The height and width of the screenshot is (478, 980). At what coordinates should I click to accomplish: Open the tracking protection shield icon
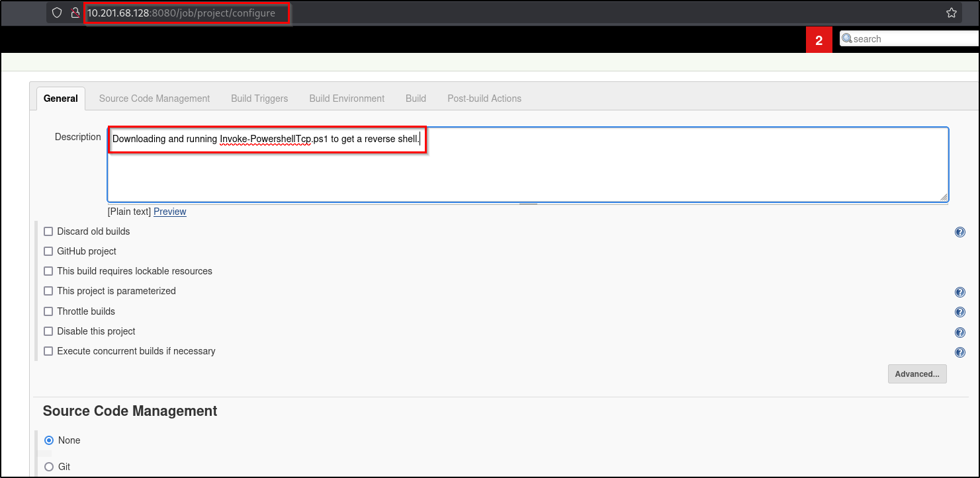[x=58, y=13]
